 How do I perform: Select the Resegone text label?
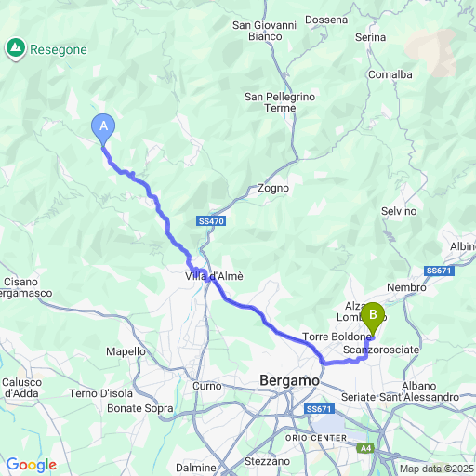click(x=59, y=50)
